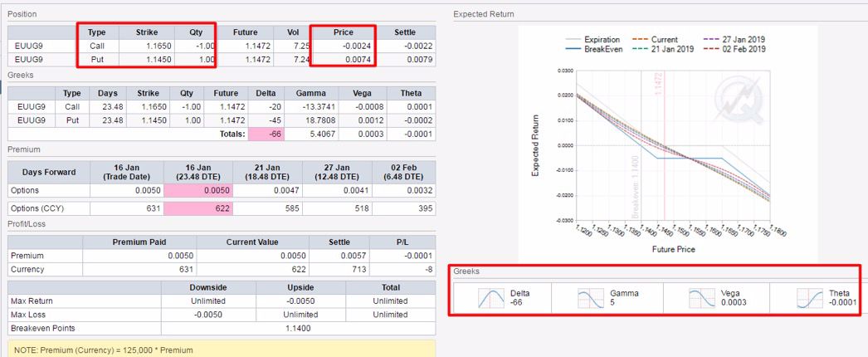868x357 pixels.
Task: Hide the 21 Jan 2019 legend series
Action: [x=662, y=49]
